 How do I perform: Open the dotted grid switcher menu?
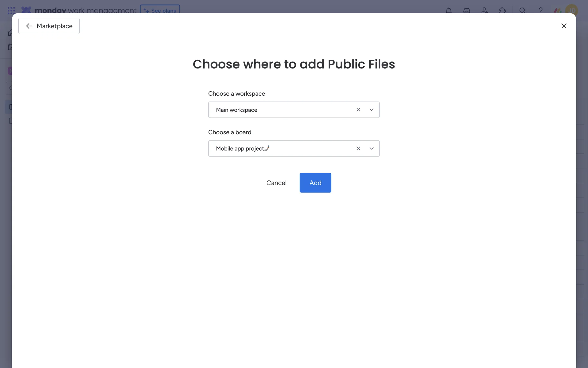[x=11, y=10]
